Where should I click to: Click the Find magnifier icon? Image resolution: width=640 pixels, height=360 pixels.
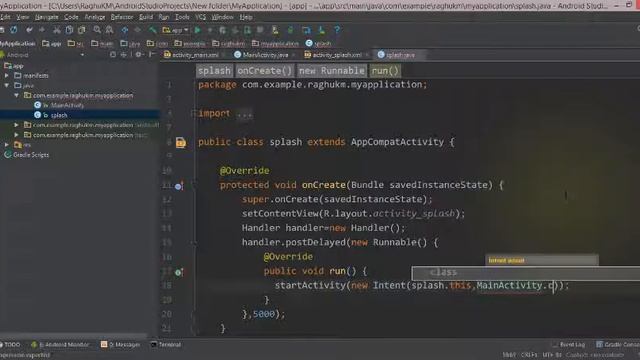click(97, 30)
